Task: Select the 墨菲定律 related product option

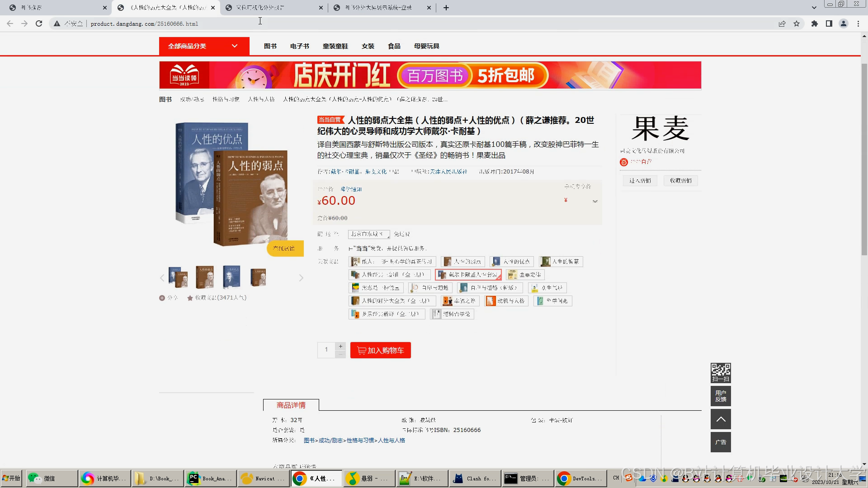Action: click(525, 275)
